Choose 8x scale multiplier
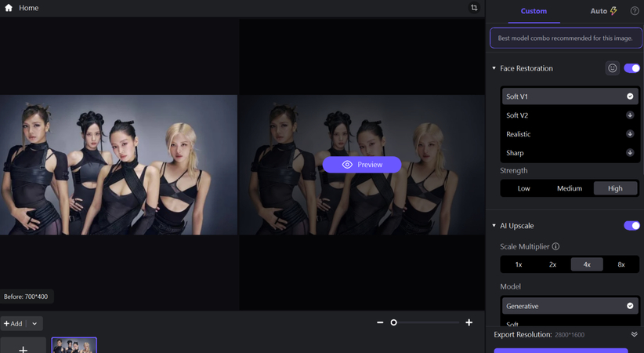Image resolution: width=644 pixels, height=353 pixels. click(x=621, y=264)
